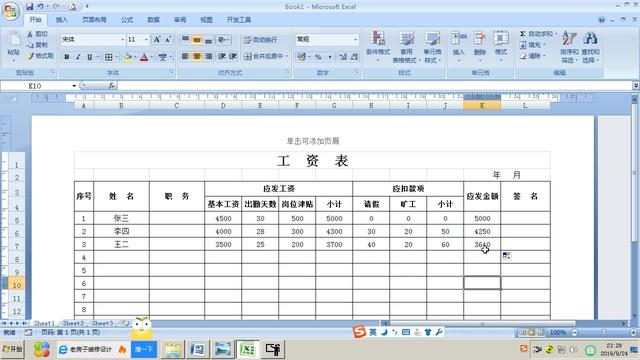Switch to the 视图 ribbon tab
Viewport: 640px width, 360px height.
(x=207, y=20)
